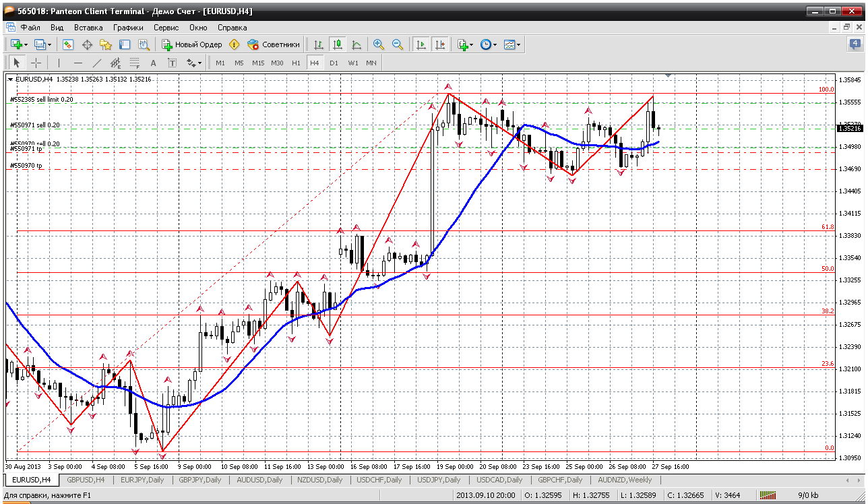Select the D1 timeframe button

[x=334, y=63]
